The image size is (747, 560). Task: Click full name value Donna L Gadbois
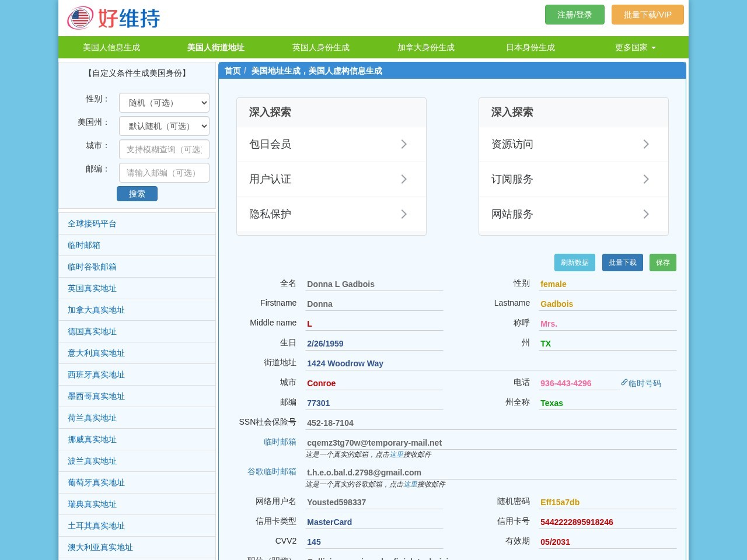pyautogui.click(x=341, y=284)
